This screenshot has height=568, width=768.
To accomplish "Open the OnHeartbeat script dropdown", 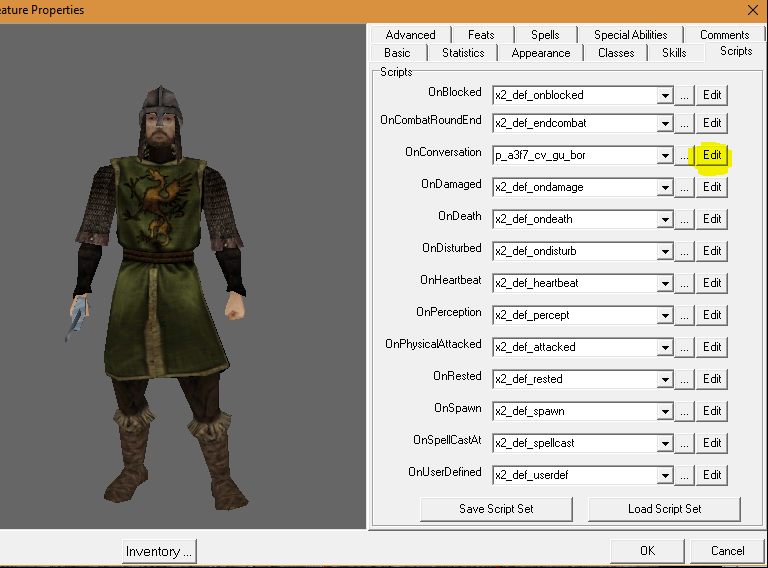I will (x=665, y=283).
